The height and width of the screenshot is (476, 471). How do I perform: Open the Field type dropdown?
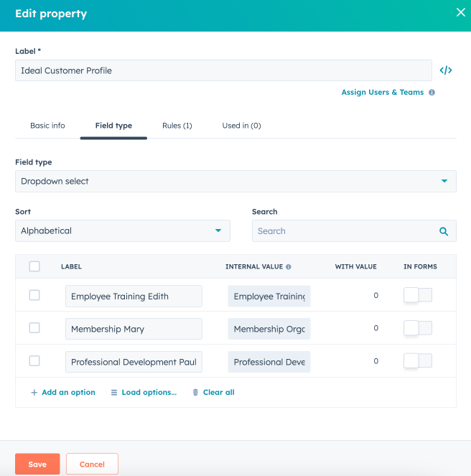click(x=235, y=182)
